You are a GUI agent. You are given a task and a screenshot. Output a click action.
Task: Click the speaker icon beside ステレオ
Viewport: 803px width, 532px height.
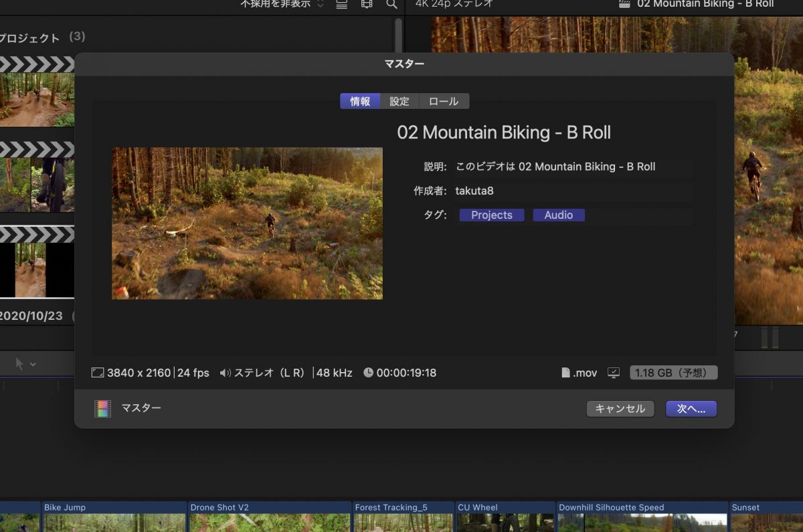(x=225, y=373)
